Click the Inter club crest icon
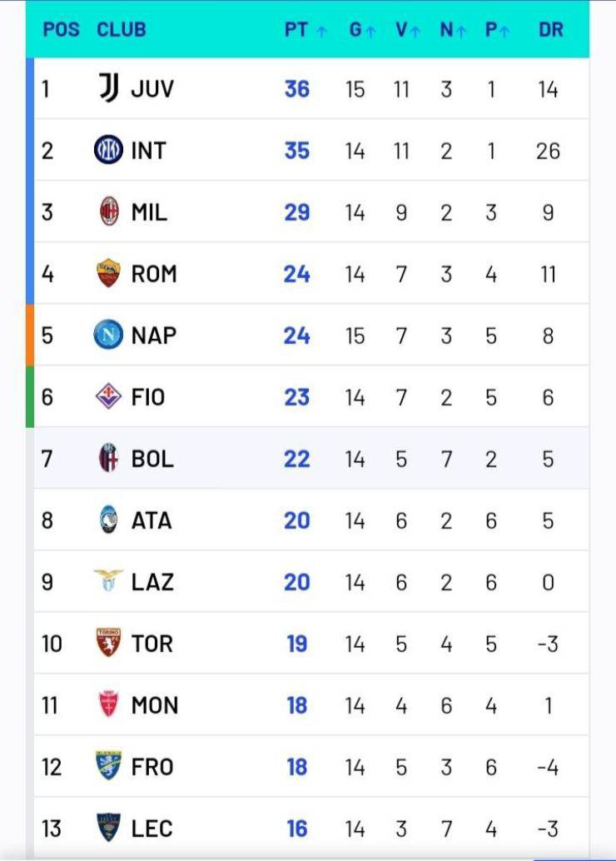 click(108, 151)
